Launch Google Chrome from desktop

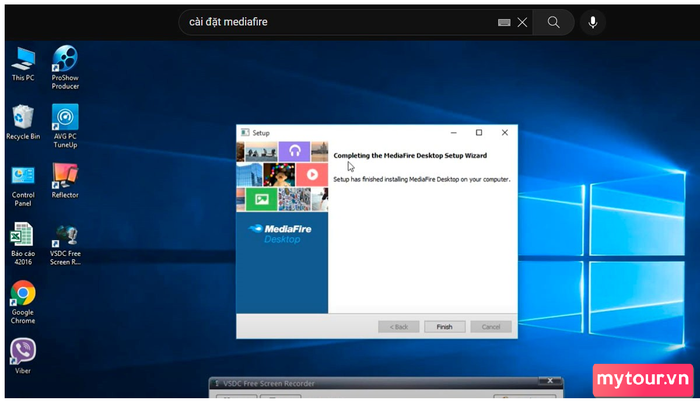pos(23,302)
